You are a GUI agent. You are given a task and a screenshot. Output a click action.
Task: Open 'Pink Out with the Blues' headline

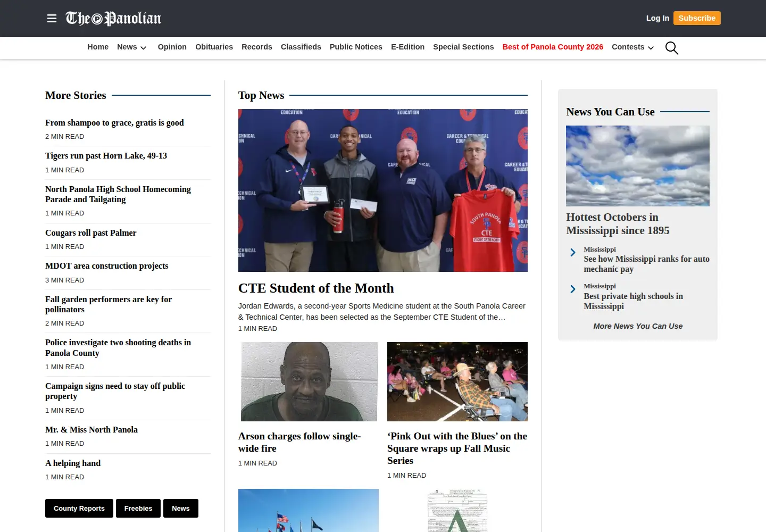click(x=457, y=448)
